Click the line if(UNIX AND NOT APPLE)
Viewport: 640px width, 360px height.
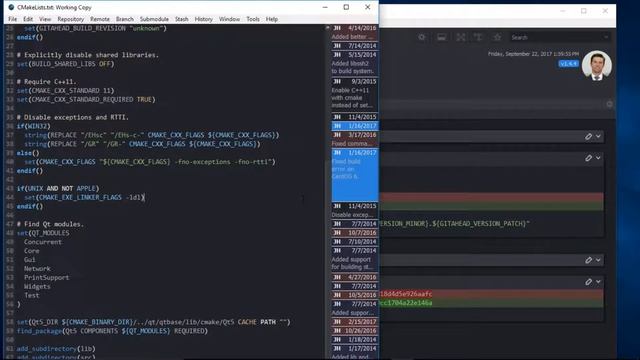(x=58, y=189)
